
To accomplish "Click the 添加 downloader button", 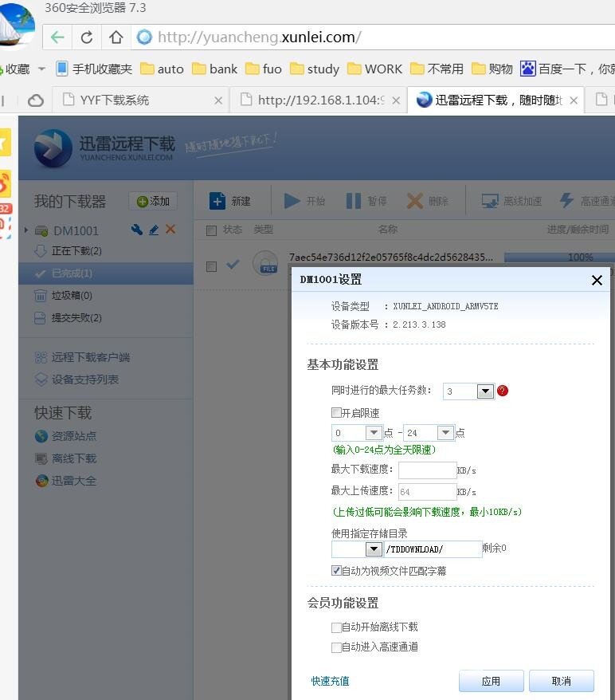I will pos(153,202).
